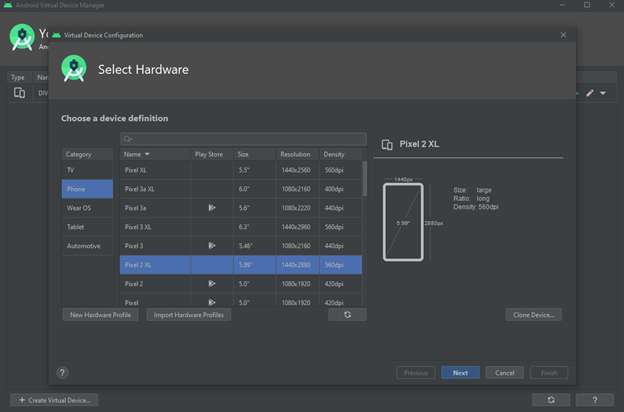Select the Tablet category
Screen dimensions: 624x412
pyautogui.click(x=87, y=227)
